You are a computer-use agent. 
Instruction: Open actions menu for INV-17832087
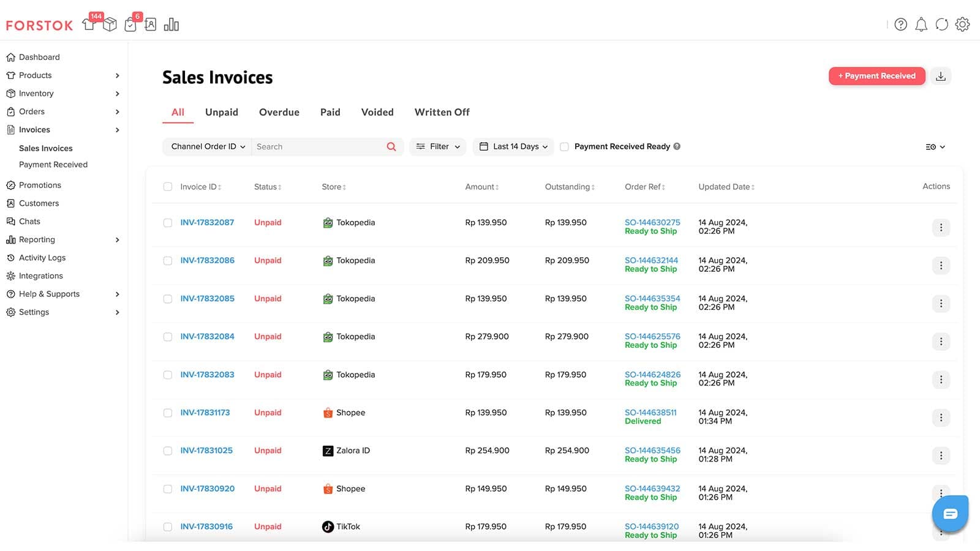[x=941, y=228]
